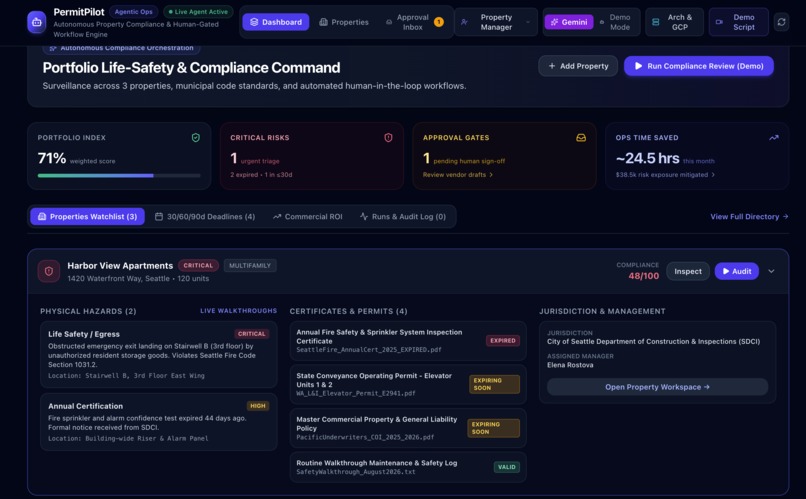806x499 pixels.
Task: Toggle Demo Mode
Action: point(616,22)
